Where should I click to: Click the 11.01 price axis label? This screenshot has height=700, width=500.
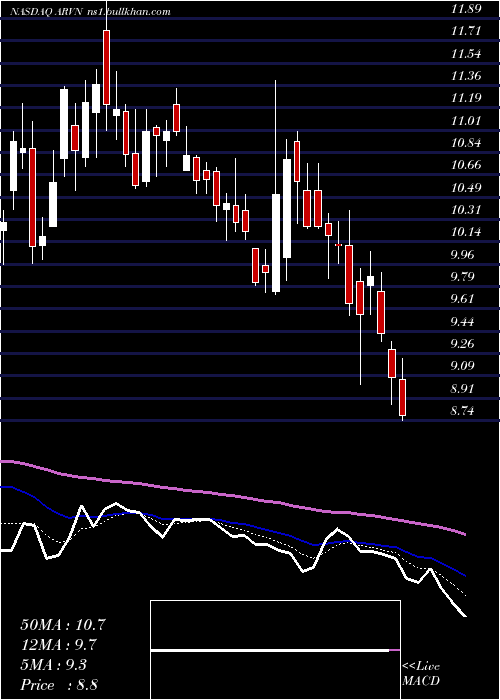click(466, 121)
